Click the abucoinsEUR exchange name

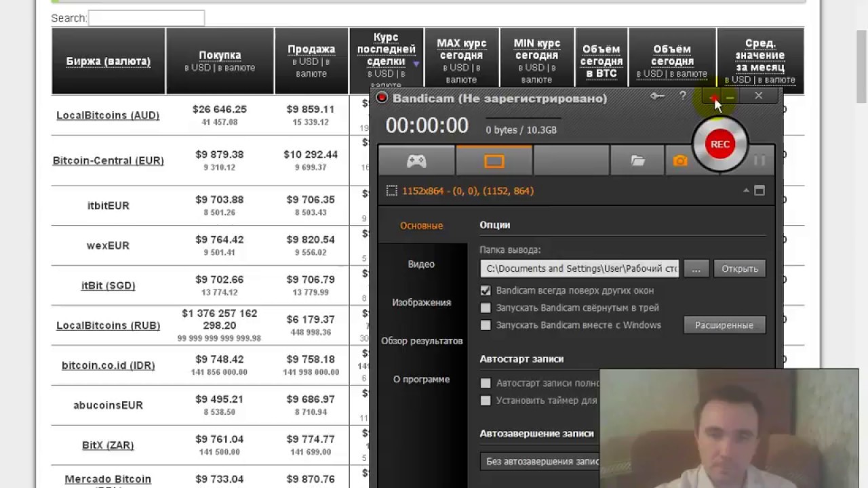pos(108,405)
